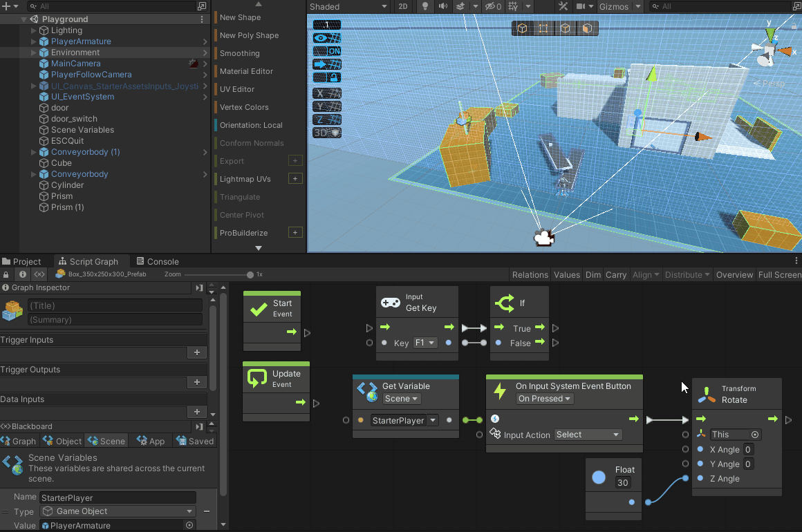Screen dimensions: 802x532
Task: Click the object picker beside PlayerArmature value
Action: 189,525
